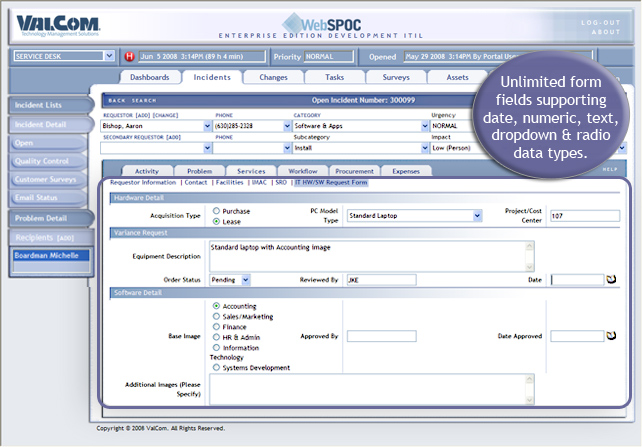This screenshot has width=642, height=447.
Task: Choose Finance base image
Action: (x=216, y=327)
